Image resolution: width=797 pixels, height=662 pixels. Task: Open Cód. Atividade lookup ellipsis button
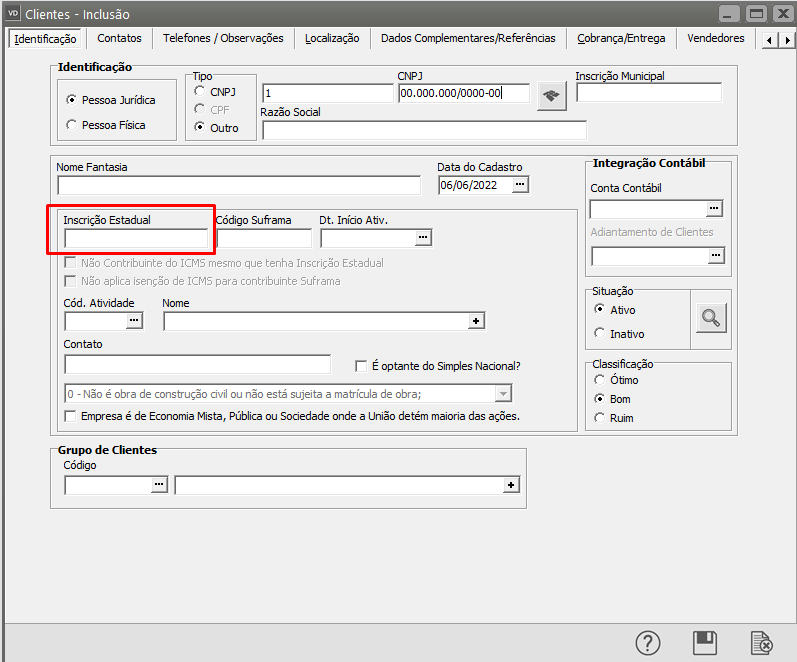coord(135,321)
